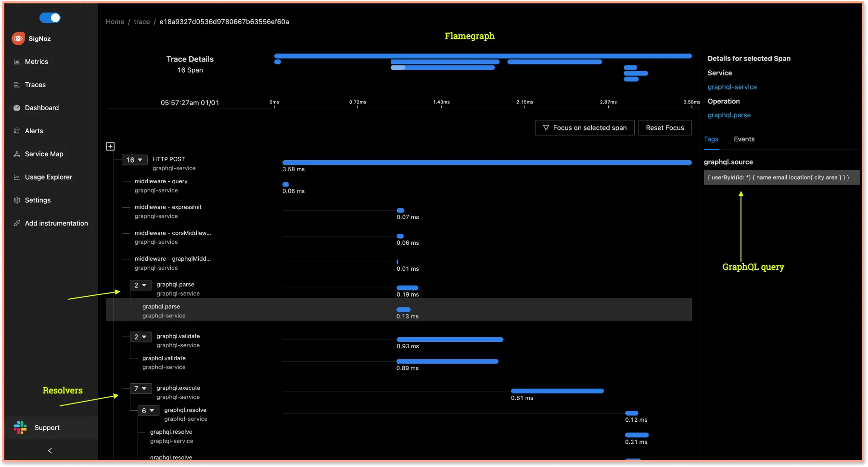Open the Traces icon in sidebar

(17, 85)
